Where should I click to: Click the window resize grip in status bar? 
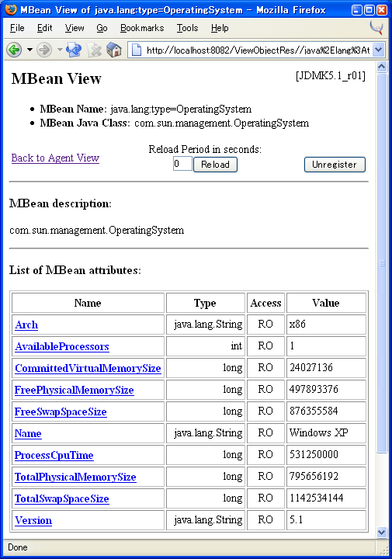(x=383, y=550)
